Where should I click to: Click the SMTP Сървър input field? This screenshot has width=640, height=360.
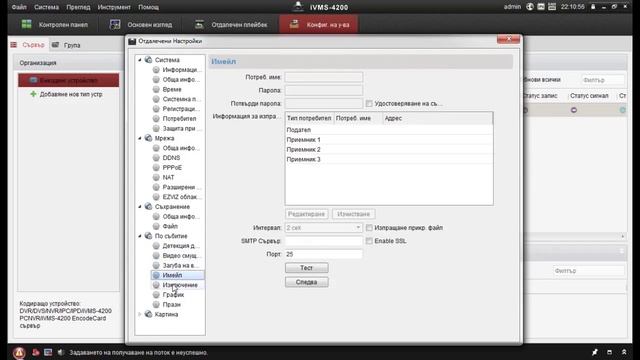click(x=324, y=241)
